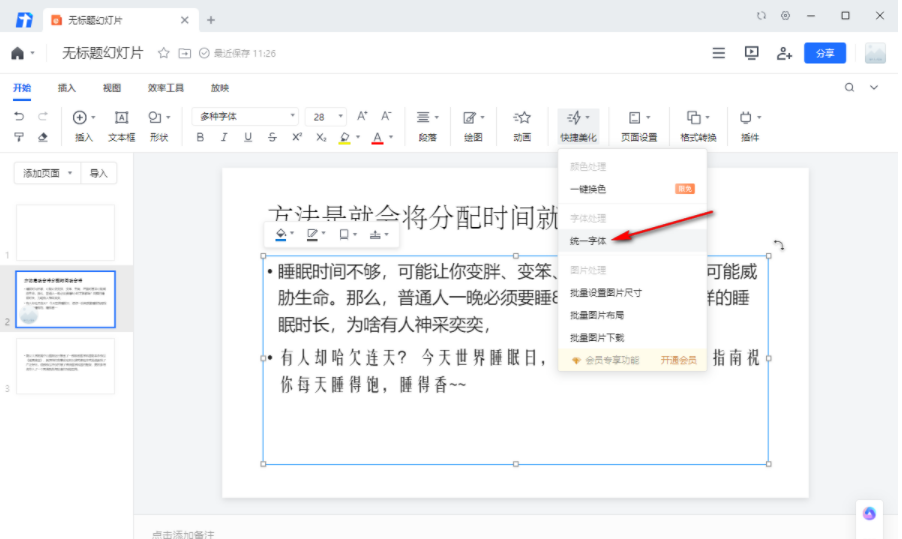Toggle underline formatting

click(248, 137)
